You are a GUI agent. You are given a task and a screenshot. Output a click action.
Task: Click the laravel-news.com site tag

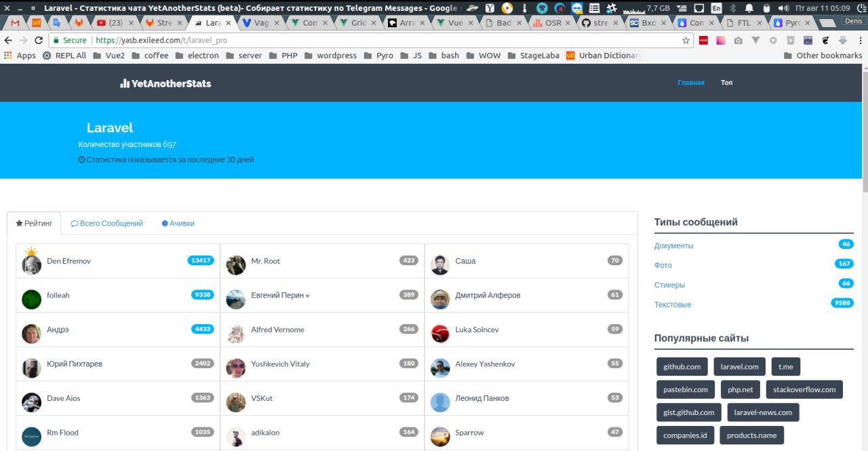coord(763,412)
